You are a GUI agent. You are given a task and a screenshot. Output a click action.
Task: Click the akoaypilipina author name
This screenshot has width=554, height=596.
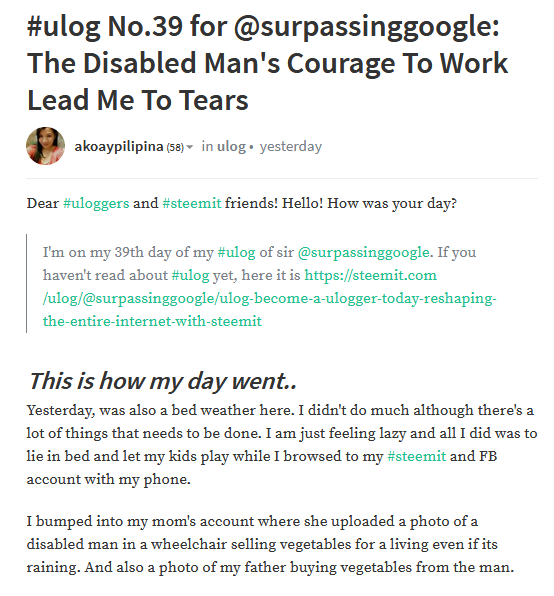(119, 146)
